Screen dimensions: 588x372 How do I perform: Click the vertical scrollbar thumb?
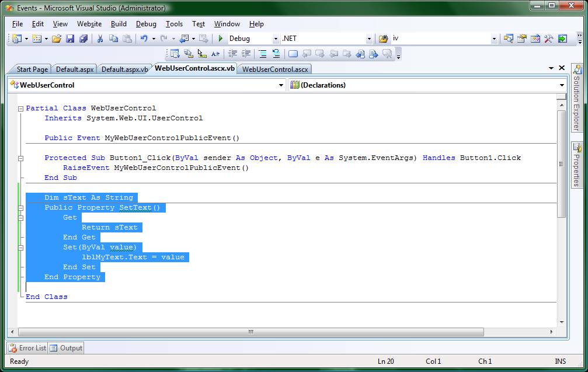(561, 164)
